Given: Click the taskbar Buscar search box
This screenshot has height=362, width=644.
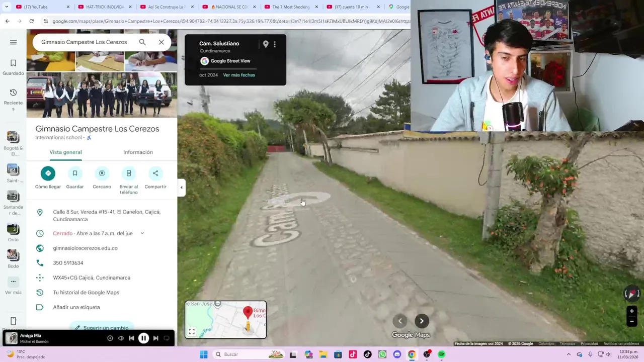Looking at the screenshot, I should click(x=249, y=354).
